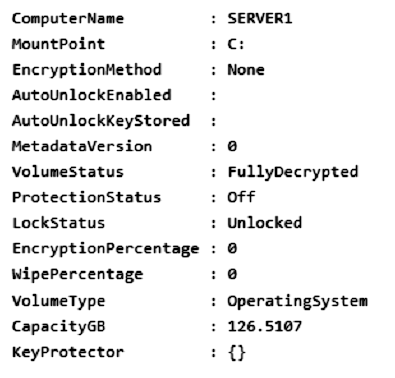Screen dimensions: 395x378
Task: Click the EncryptionPercentage label
Action: 106,249
